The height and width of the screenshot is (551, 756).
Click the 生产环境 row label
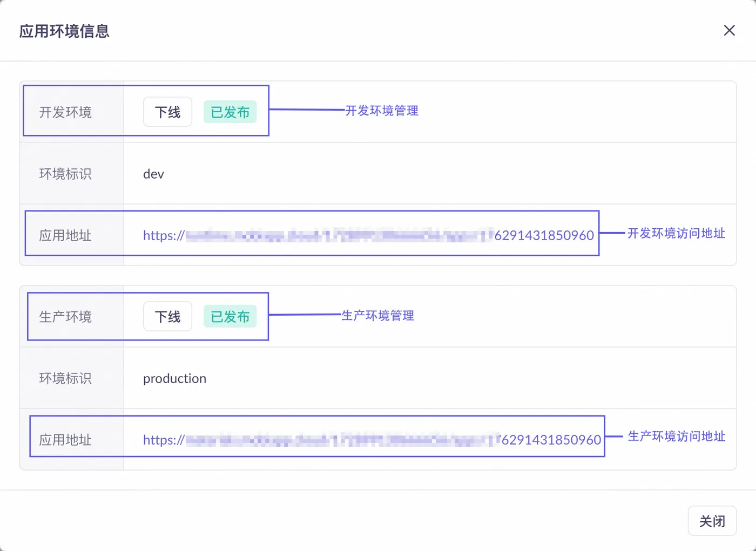(65, 317)
